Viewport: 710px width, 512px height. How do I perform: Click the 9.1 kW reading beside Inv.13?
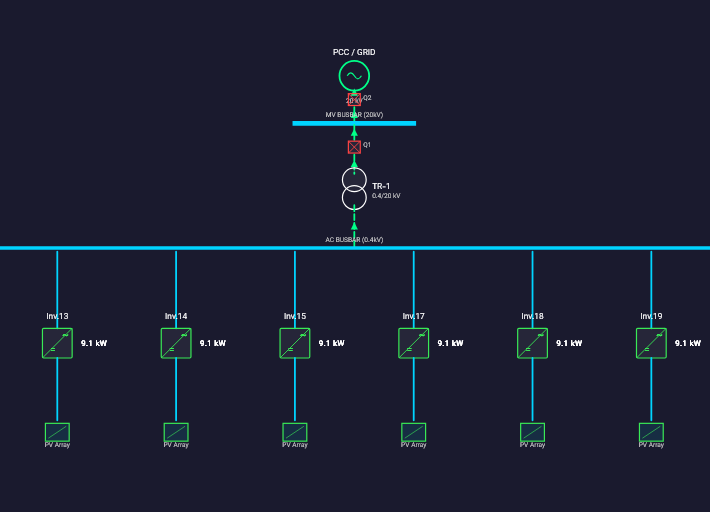pos(94,343)
